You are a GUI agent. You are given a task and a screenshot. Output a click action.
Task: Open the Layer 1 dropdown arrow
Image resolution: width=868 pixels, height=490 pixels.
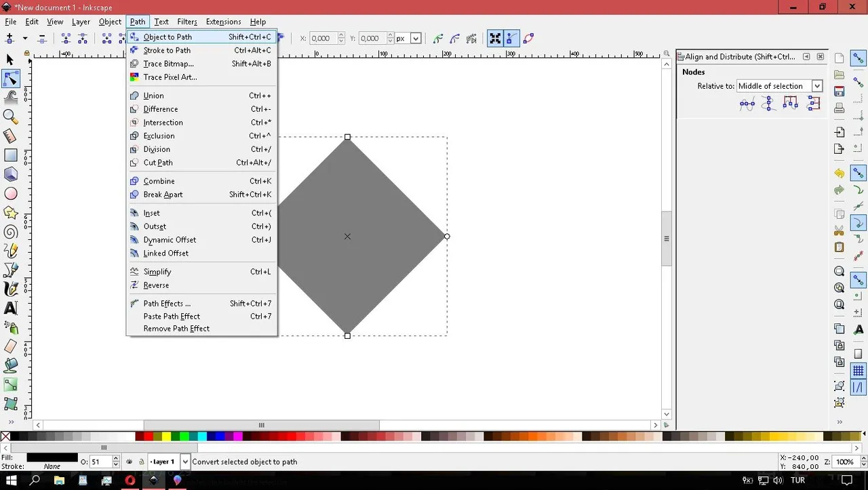185,462
